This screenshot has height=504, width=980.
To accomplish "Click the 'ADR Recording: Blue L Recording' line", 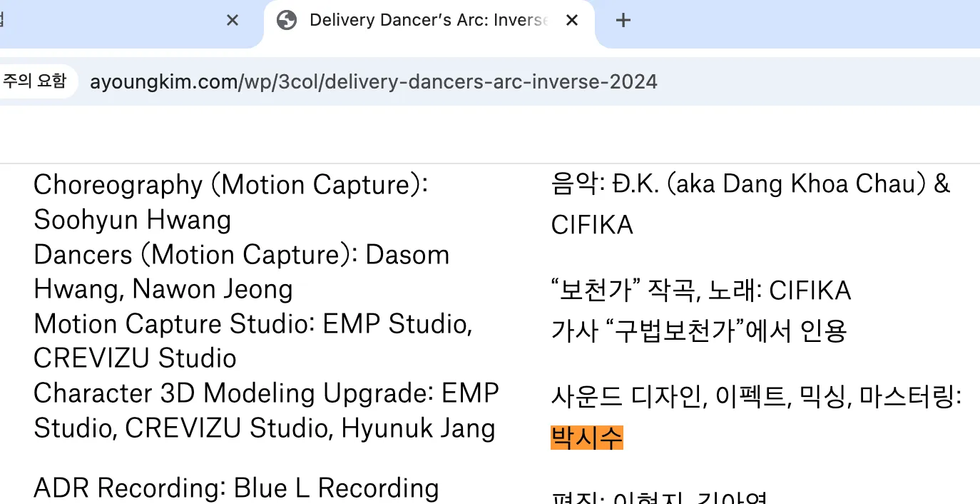I will [x=236, y=488].
